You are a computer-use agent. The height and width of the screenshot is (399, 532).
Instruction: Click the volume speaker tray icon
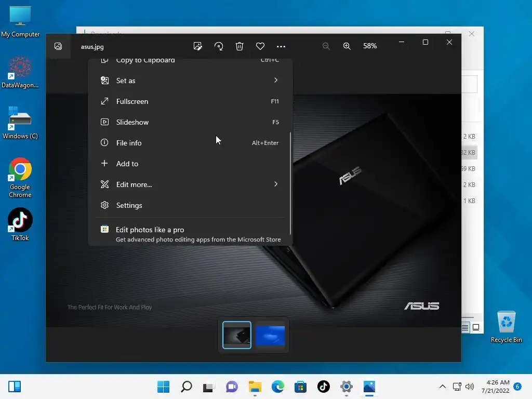click(x=470, y=387)
